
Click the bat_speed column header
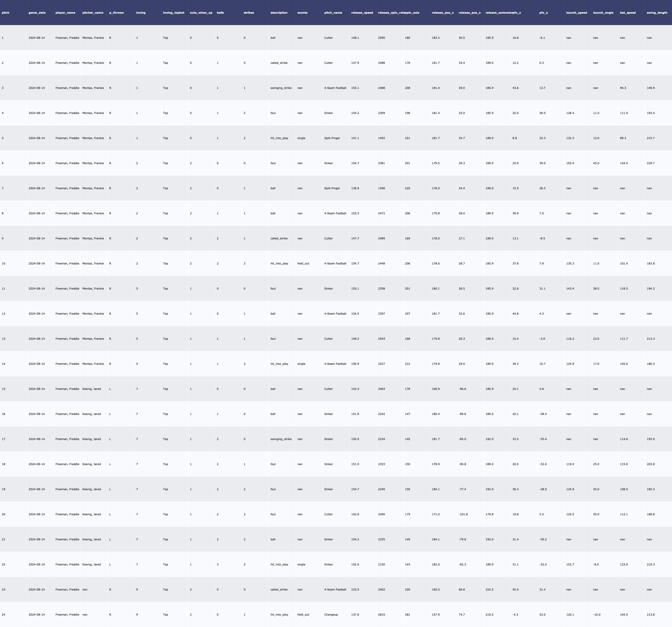(x=628, y=13)
